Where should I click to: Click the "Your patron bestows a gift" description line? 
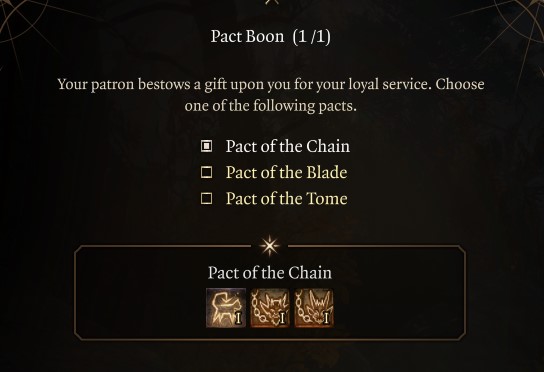pyautogui.click(x=271, y=84)
